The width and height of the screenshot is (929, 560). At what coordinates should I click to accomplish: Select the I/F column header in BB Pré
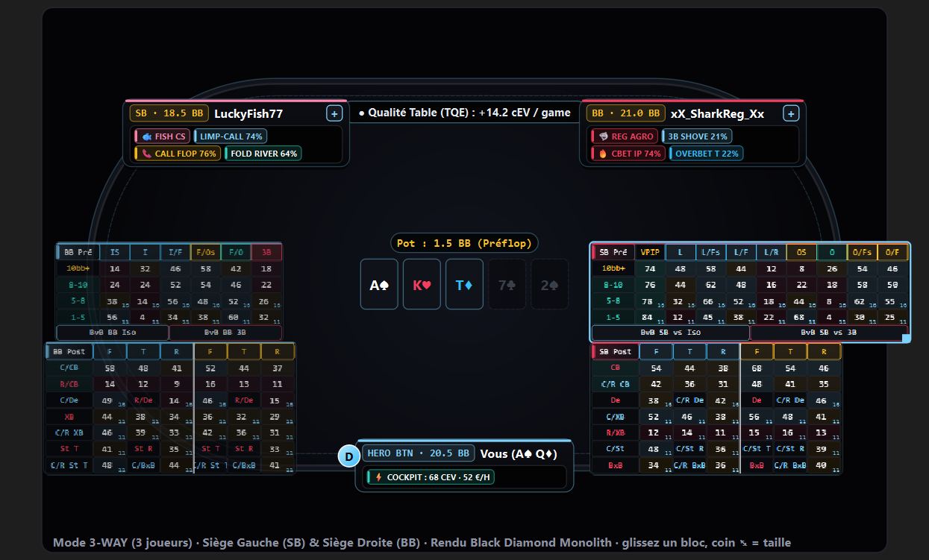[x=175, y=252]
